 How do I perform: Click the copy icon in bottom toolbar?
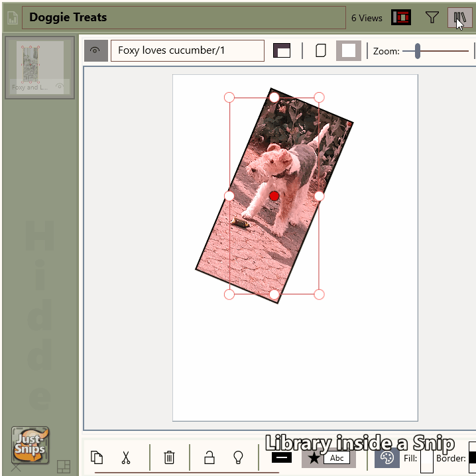97,457
